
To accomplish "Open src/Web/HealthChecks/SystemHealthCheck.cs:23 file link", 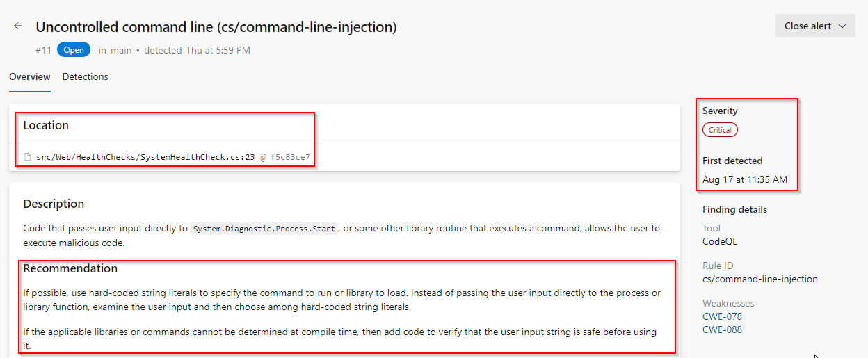I will click(145, 157).
